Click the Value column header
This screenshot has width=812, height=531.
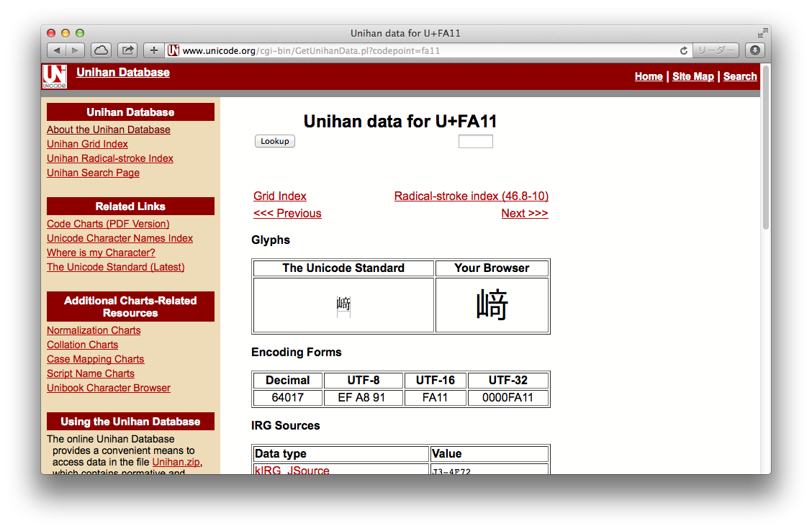click(490, 454)
